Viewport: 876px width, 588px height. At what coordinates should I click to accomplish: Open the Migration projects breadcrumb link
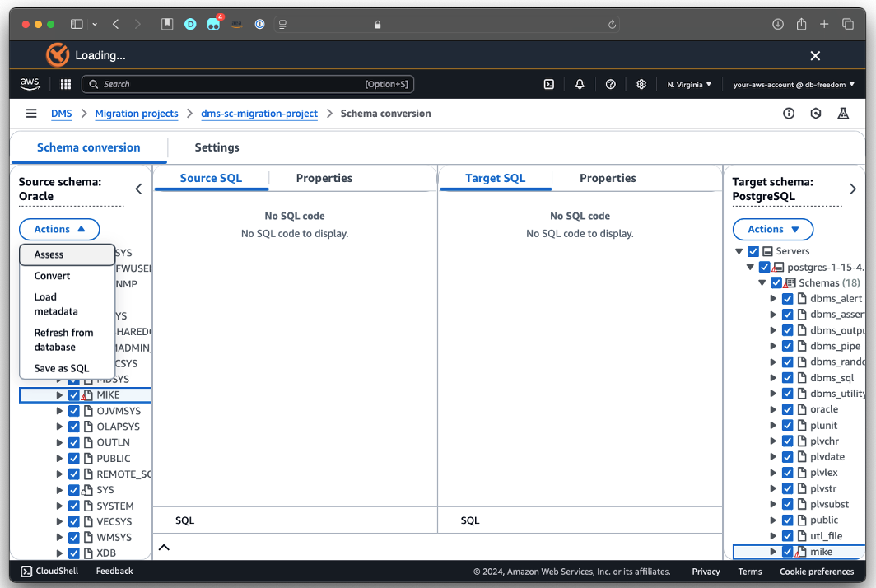pos(137,114)
